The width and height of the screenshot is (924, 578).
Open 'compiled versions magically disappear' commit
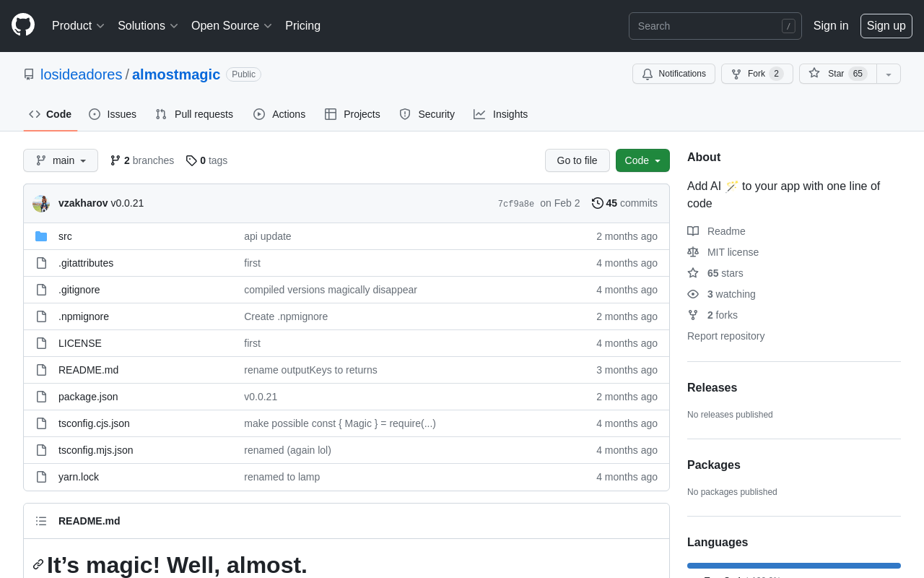(331, 290)
